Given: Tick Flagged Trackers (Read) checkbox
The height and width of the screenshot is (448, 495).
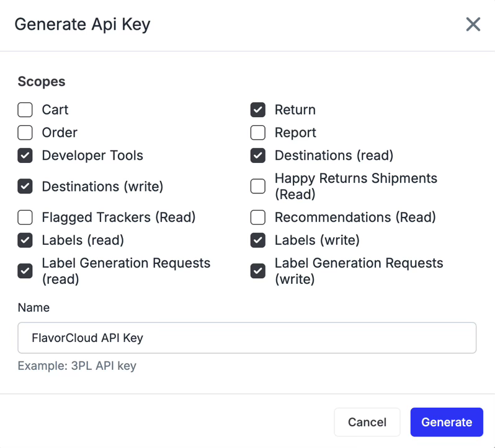Looking at the screenshot, I should [x=25, y=217].
